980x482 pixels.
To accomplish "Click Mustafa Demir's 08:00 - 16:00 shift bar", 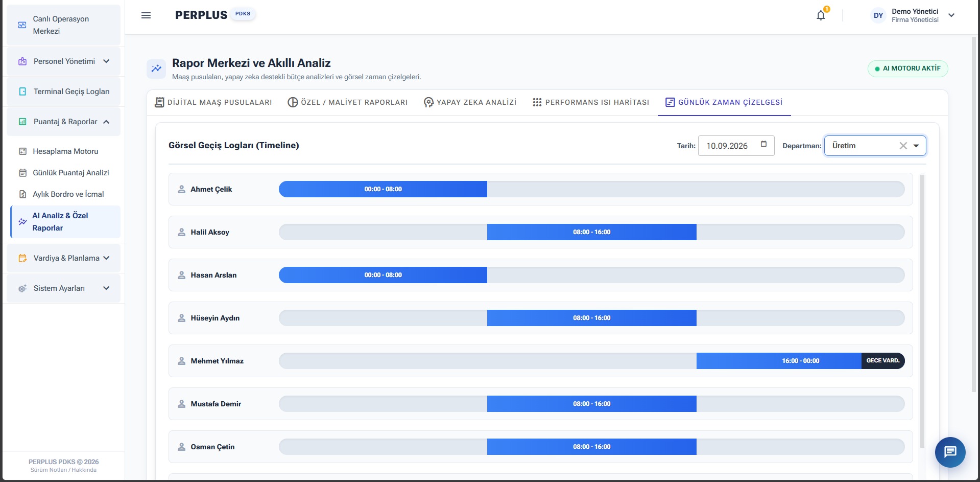I will point(592,404).
